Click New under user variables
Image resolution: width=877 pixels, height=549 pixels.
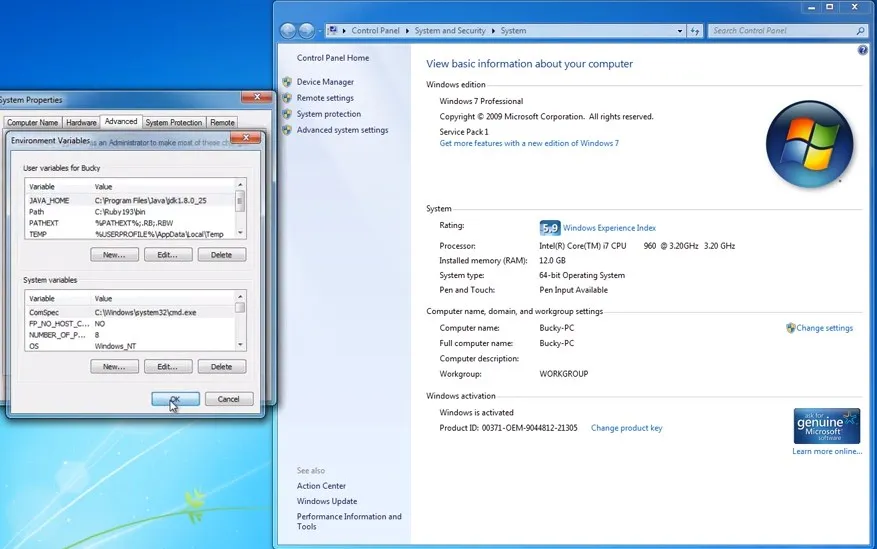point(114,255)
